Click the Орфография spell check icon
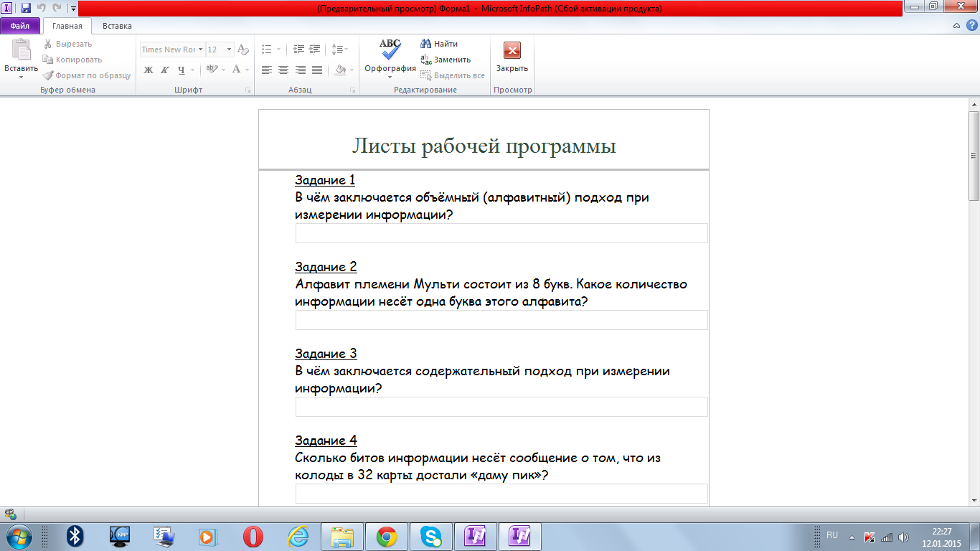 pyautogui.click(x=390, y=50)
